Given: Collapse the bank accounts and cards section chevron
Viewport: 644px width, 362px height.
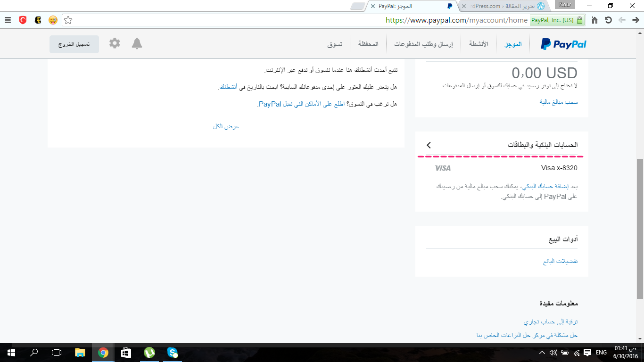Looking at the screenshot, I should click(429, 146).
